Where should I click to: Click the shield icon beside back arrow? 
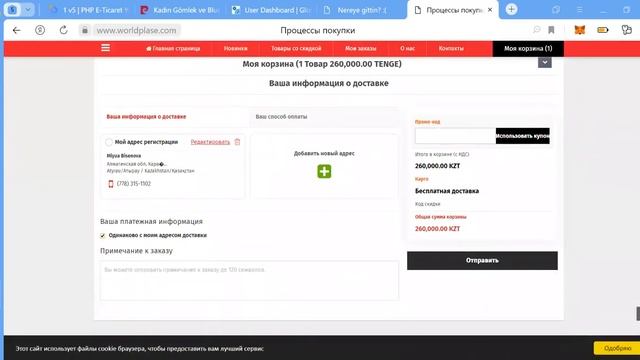(x=40, y=30)
